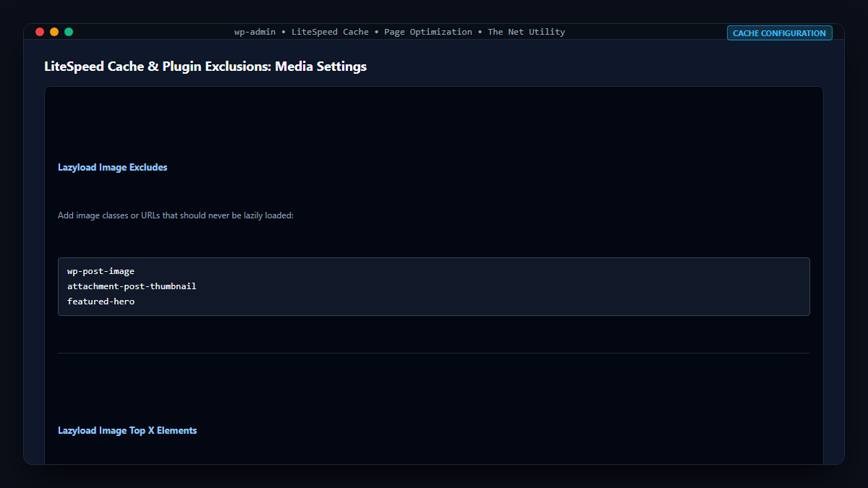Click the CACHE CONFIGURATION badge
The width and height of the screenshot is (868, 488).
coord(779,33)
